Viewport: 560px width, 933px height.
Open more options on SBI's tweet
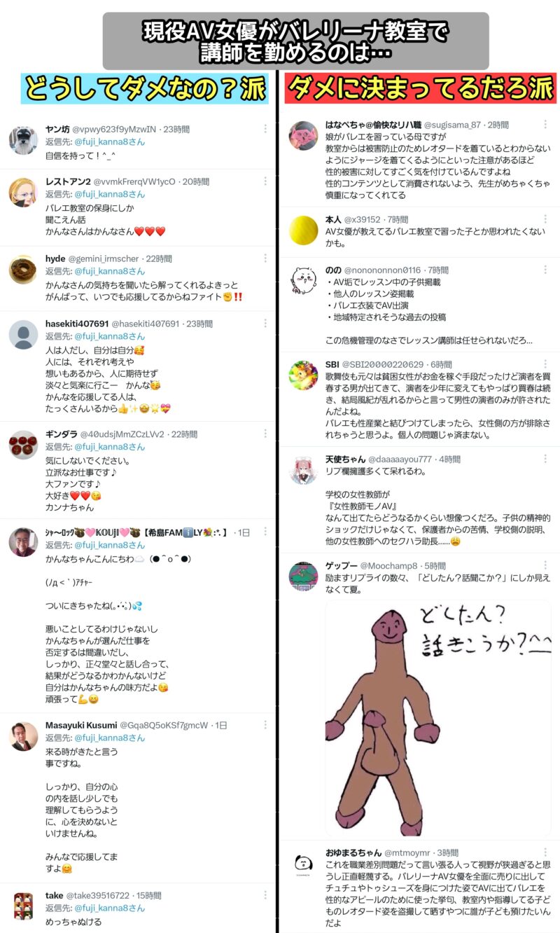[x=545, y=364]
